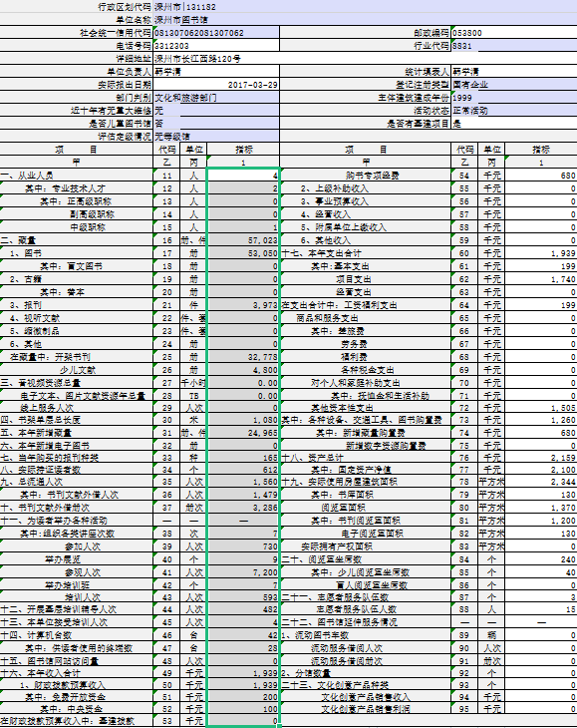Select the 劳务费 row label
This screenshot has height=728, width=577.
tap(366, 344)
